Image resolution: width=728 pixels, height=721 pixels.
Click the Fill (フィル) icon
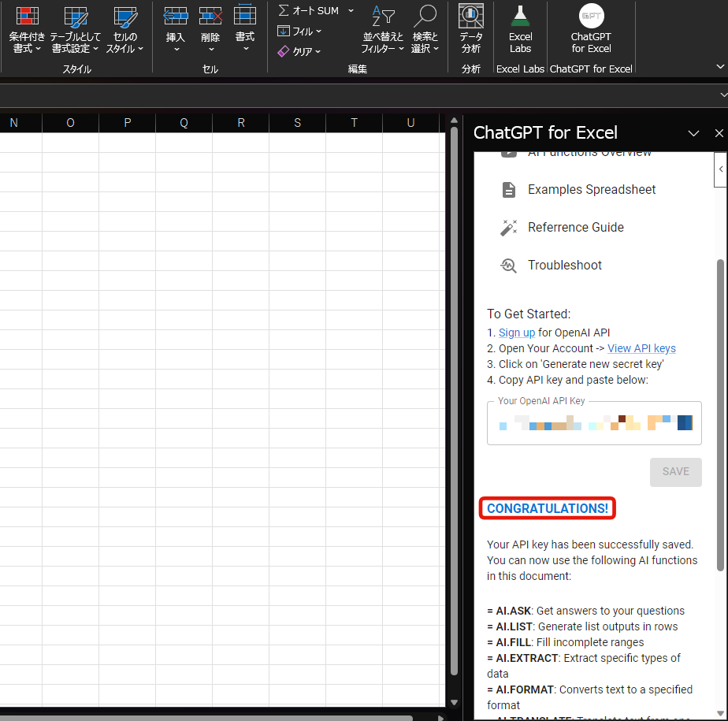[283, 31]
